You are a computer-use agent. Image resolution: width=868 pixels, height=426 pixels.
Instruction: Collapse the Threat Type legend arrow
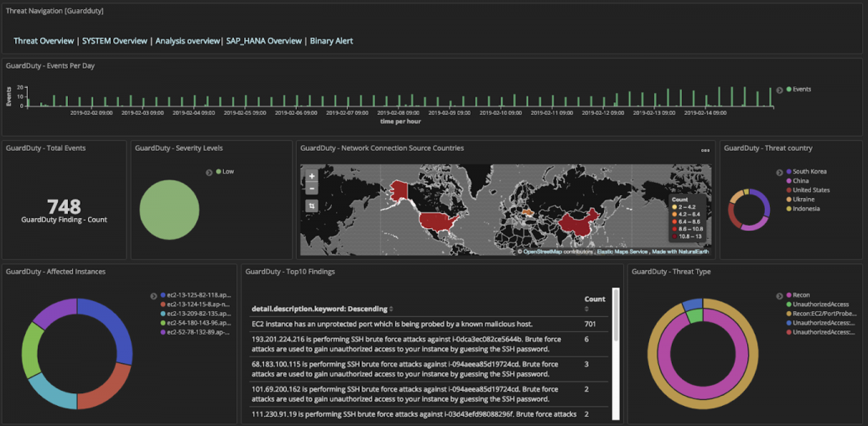(780, 295)
